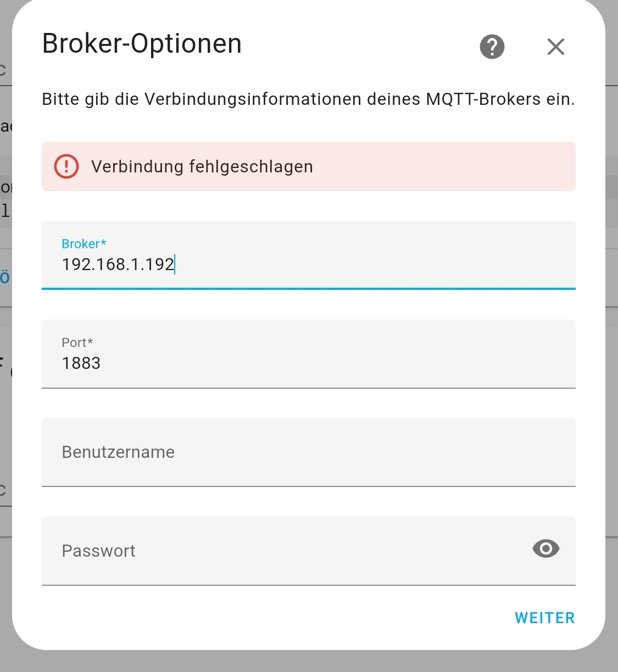Open the help icon in Broker-Optionen dialog

[492, 47]
